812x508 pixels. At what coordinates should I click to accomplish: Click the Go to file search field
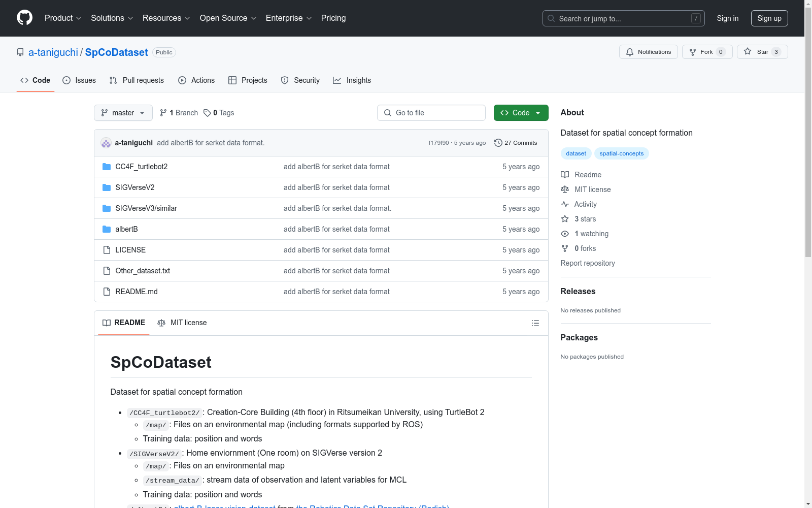coord(431,113)
